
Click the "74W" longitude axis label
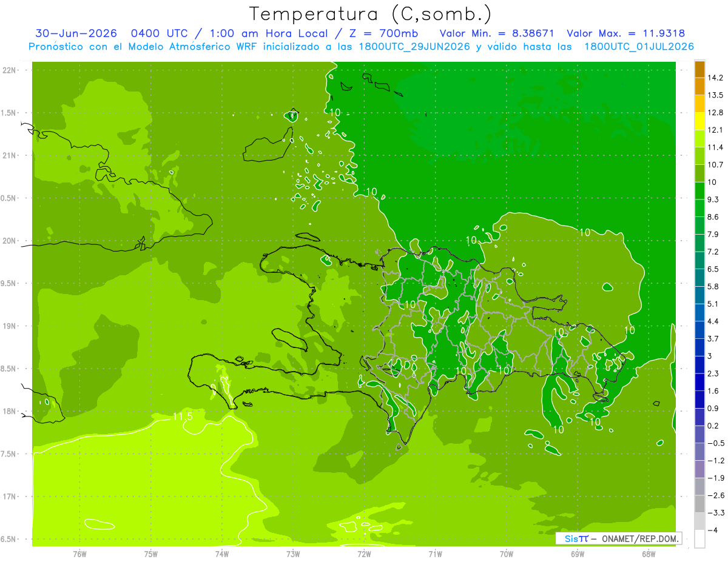pos(222,554)
